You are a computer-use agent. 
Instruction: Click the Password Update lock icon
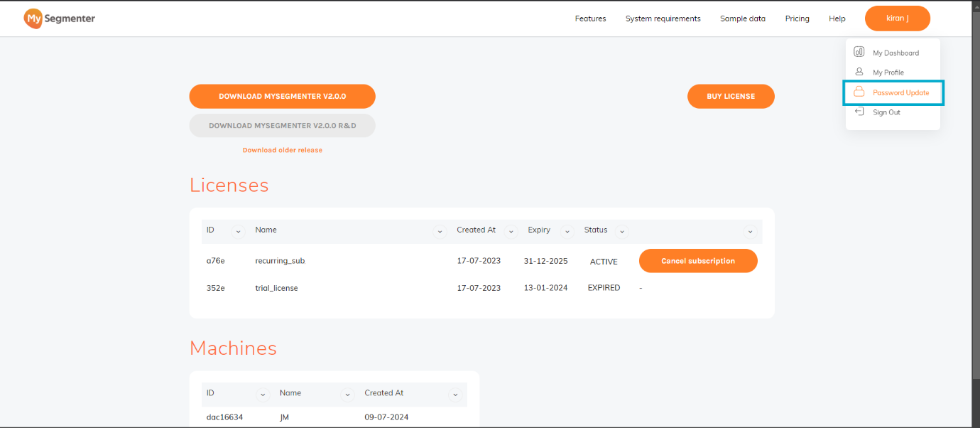click(x=859, y=92)
